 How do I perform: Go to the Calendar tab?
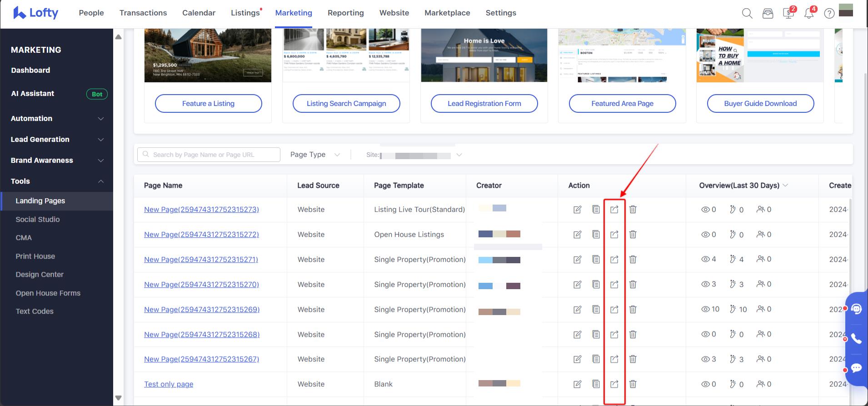[199, 13]
